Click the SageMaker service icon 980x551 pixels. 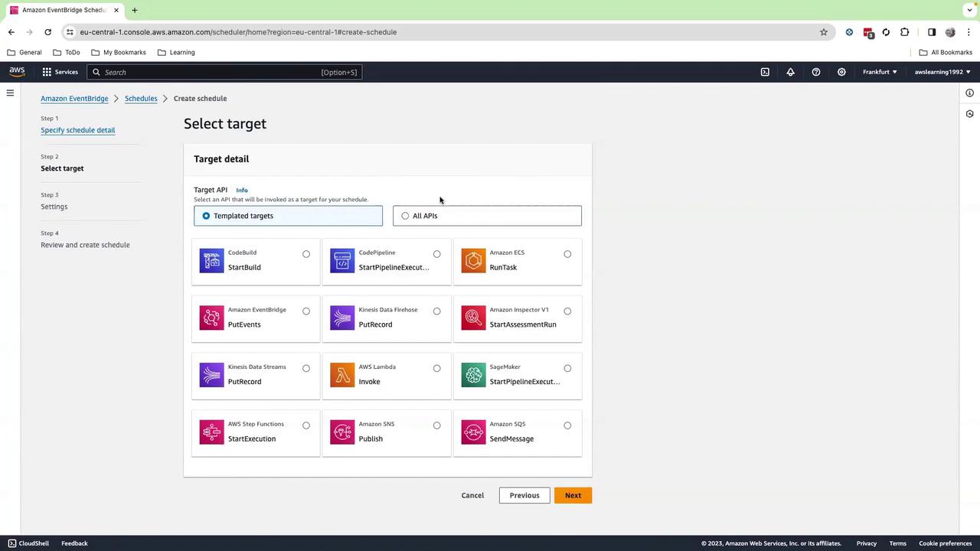[473, 375]
